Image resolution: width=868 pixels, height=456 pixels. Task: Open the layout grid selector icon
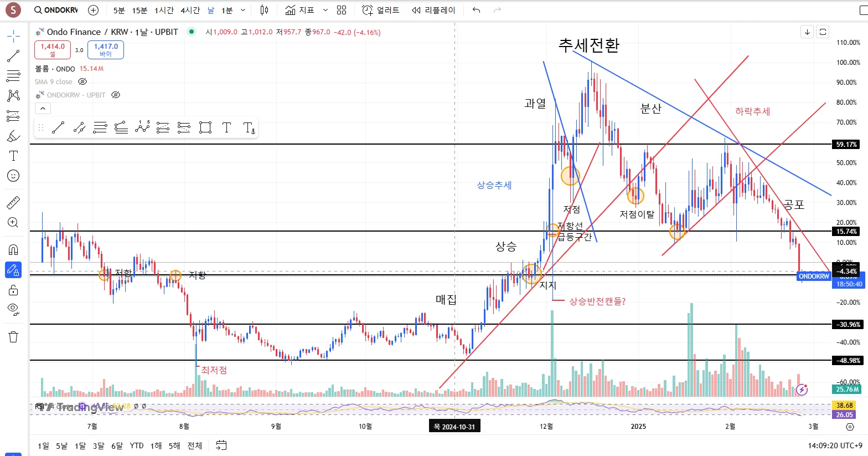point(342,10)
